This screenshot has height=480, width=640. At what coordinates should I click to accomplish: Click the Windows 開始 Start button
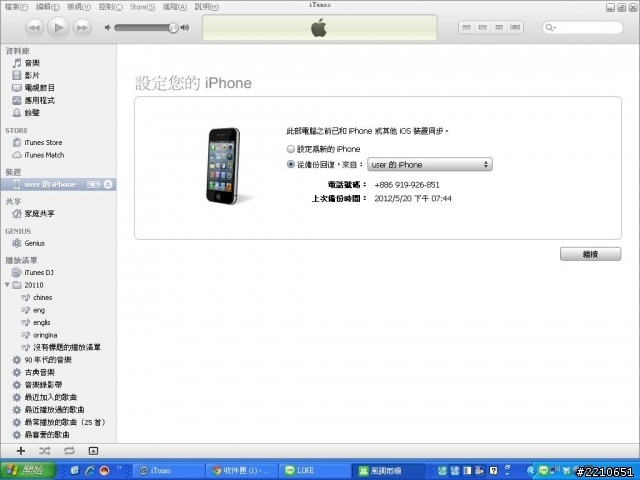(28, 471)
